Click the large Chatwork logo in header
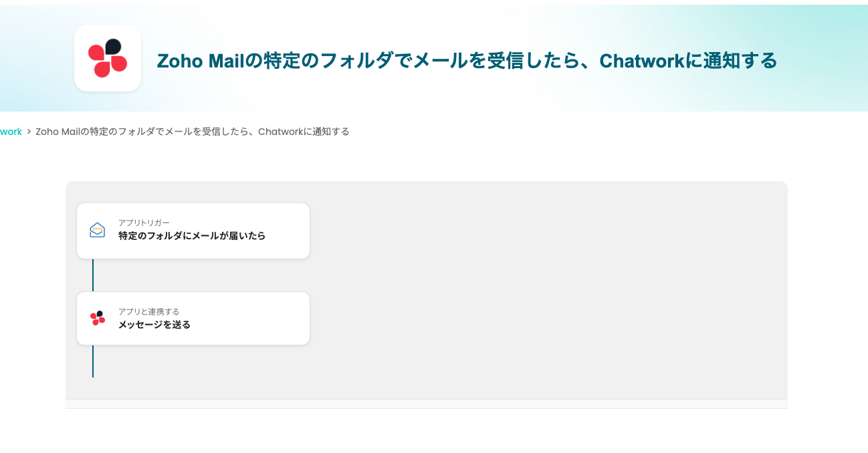Viewport: 868px width, 453px height. click(108, 58)
